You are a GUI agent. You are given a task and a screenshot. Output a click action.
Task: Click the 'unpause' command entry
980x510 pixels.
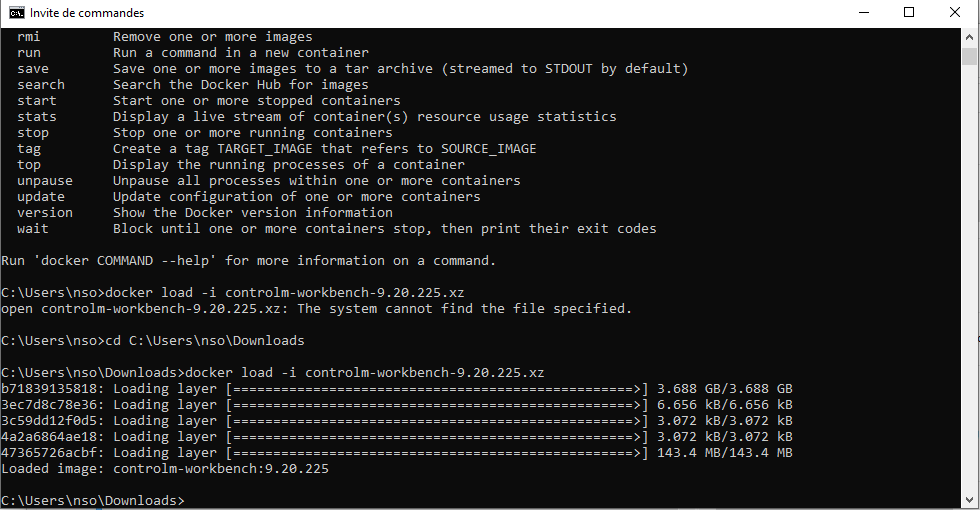tap(45, 181)
